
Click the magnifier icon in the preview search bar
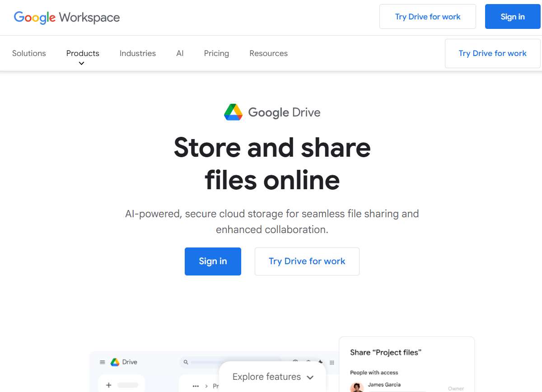click(186, 362)
